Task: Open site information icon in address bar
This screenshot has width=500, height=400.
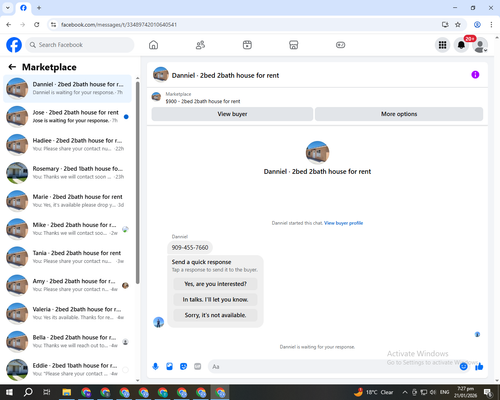Action: point(53,25)
